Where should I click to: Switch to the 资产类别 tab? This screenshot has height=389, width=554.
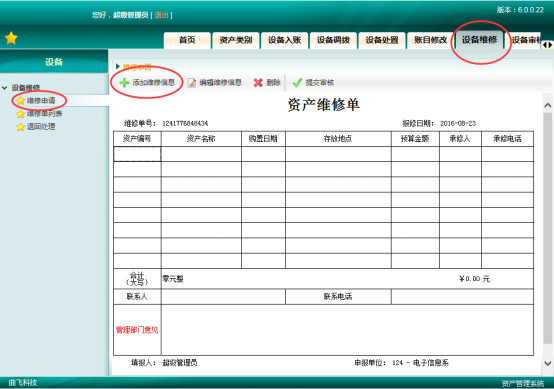tap(236, 40)
